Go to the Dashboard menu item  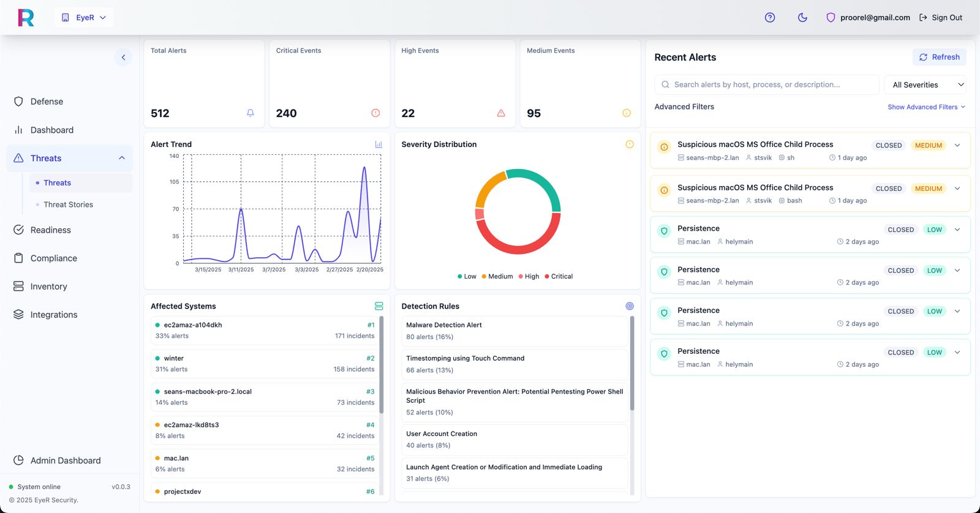tap(69, 130)
